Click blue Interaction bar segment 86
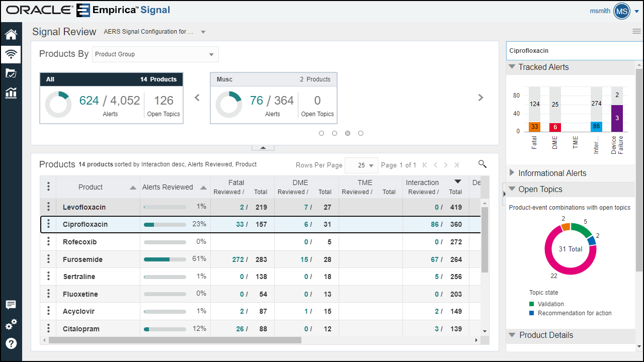Image resolution: width=644 pixels, height=362 pixels. pos(596,127)
